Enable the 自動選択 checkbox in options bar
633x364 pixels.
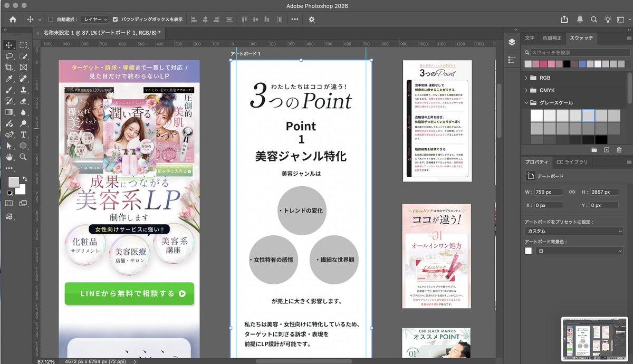tap(51, 18)
